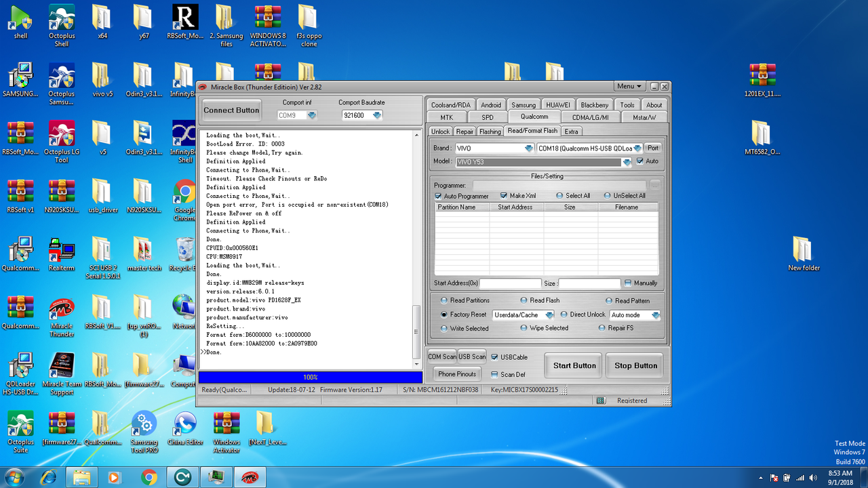Open the Comport inf COM9 dropdown
This screenshot has width=868, height=488.
tap(311, 115)
